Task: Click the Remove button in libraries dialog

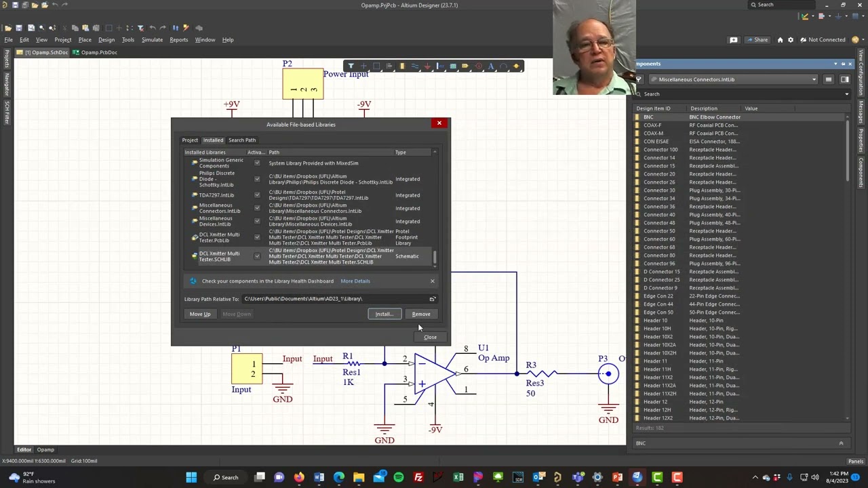Action: tap(421, 314)
